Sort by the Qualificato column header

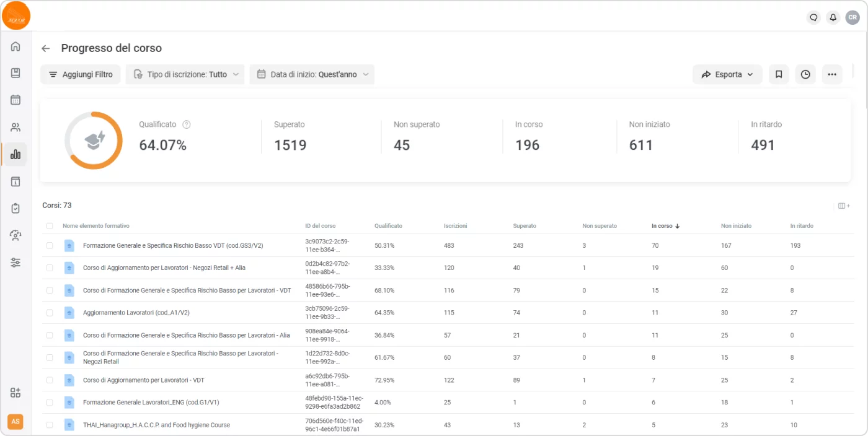pyautogui.click(x=388, y=226)
